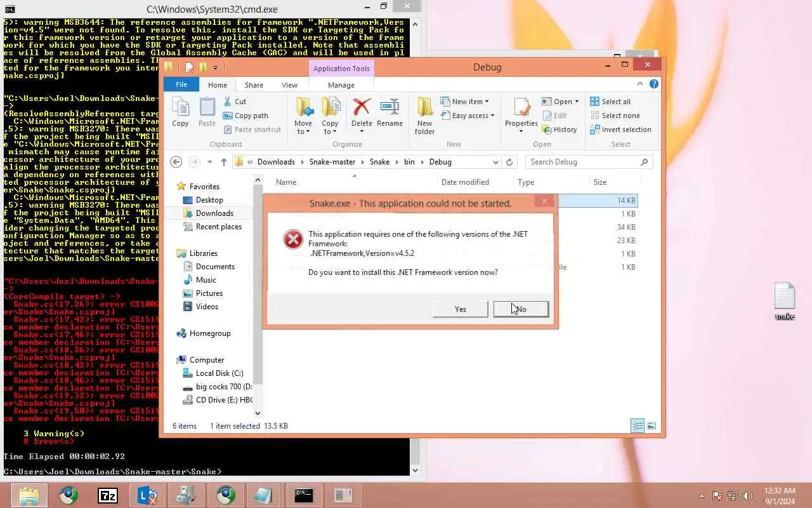Refresh the Debug folder view
Viewport: 812px width, 508px height.
pyautogui.click(x=509, y=162)
